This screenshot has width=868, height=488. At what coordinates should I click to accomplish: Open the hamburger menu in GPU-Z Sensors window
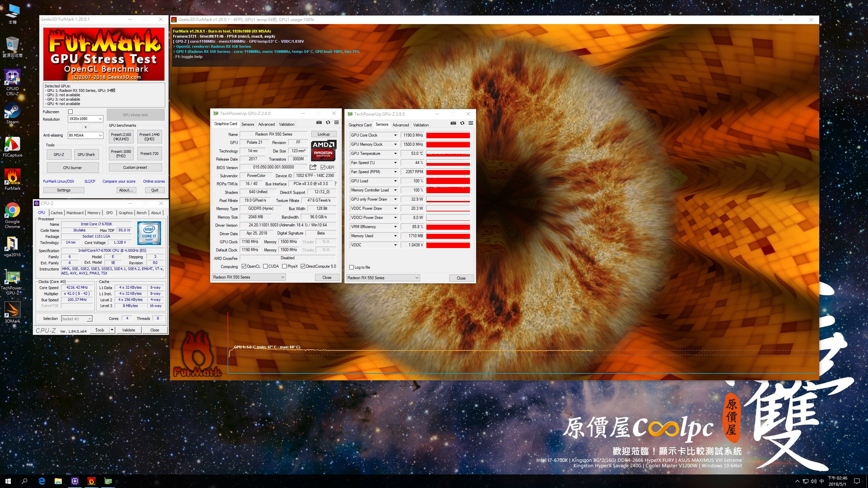click(471, 123)
